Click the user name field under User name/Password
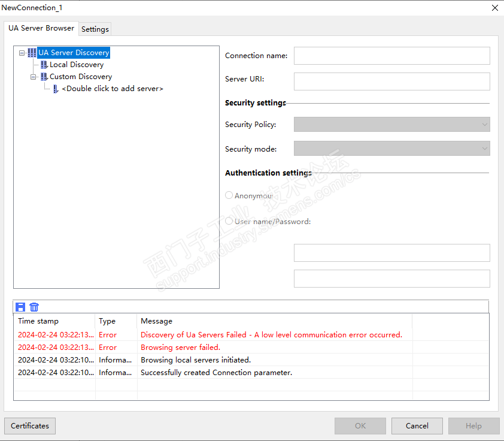 click(x=392, y=253)
